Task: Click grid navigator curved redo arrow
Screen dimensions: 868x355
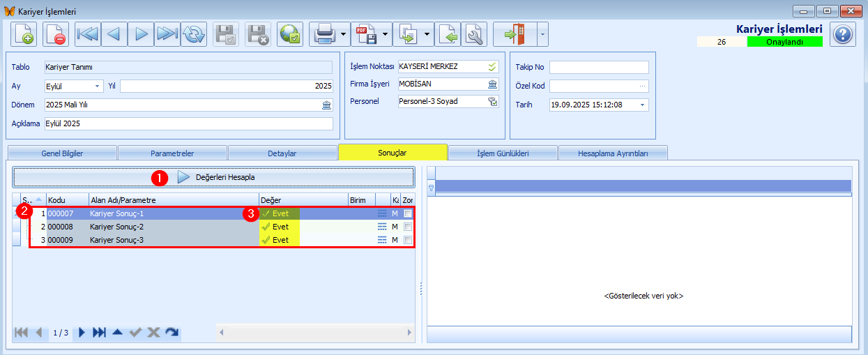Action: [x=172, y=333]
